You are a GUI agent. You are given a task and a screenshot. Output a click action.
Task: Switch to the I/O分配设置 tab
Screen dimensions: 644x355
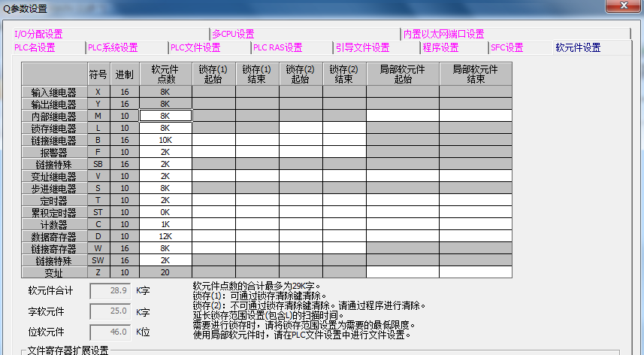pyautogui.click(x=38, y=34)
